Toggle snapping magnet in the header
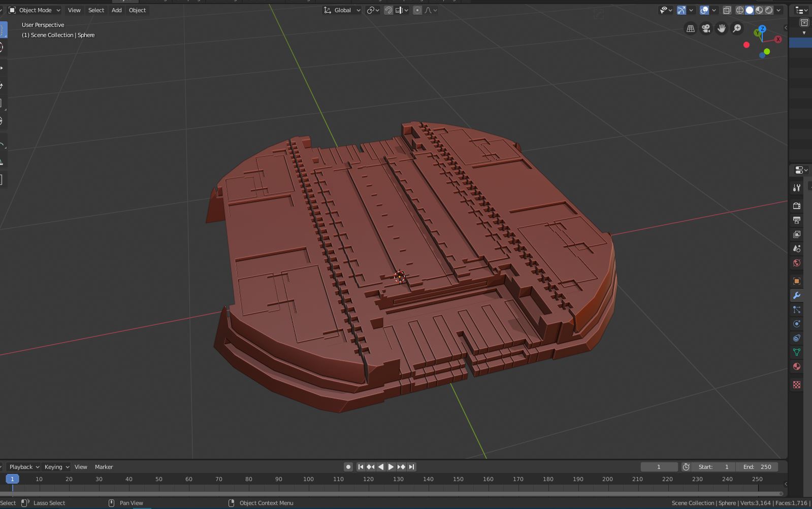Image resolution: width=812 pixels, height=509 pixels. (388, 10)
